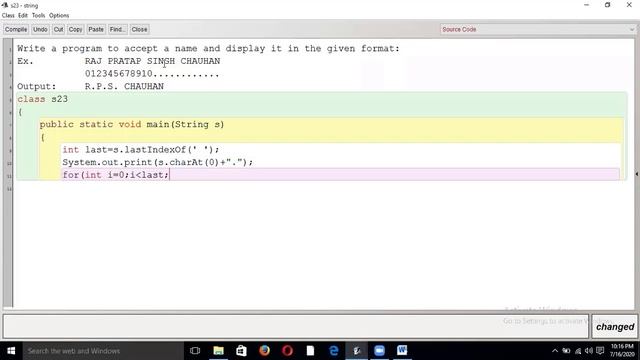The height and width of the screenshot is (360, 640).
Task: Place cursor at end of for loop line
Action: click(169, 175)
